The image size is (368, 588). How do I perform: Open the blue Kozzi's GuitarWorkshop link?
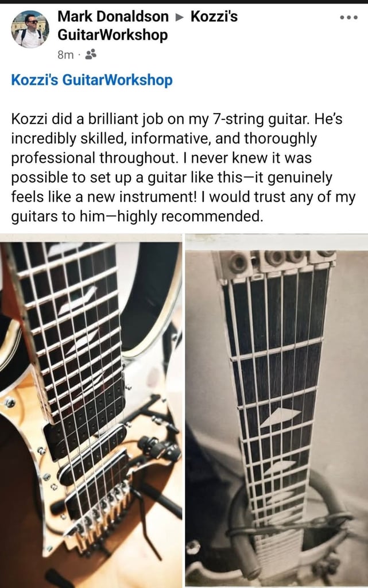[92, 80]
